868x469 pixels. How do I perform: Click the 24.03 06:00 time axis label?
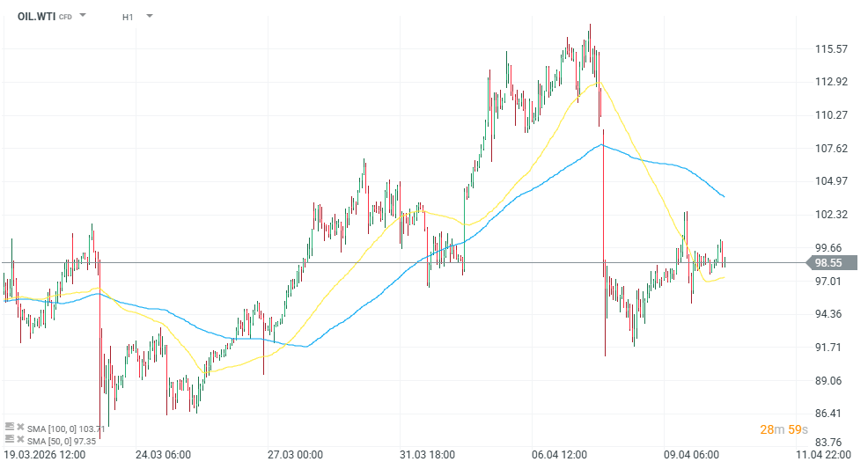(x=164, y=455)
